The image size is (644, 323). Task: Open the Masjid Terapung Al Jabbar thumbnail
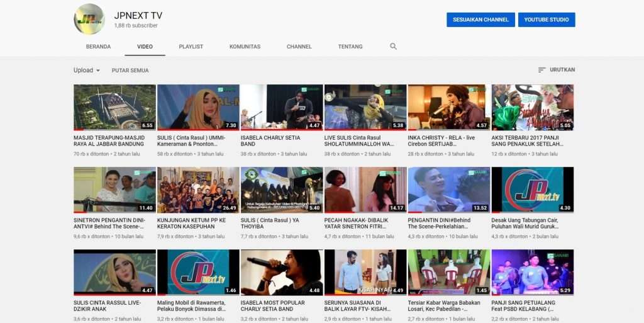pyautogui.click(x=114, y=108)
